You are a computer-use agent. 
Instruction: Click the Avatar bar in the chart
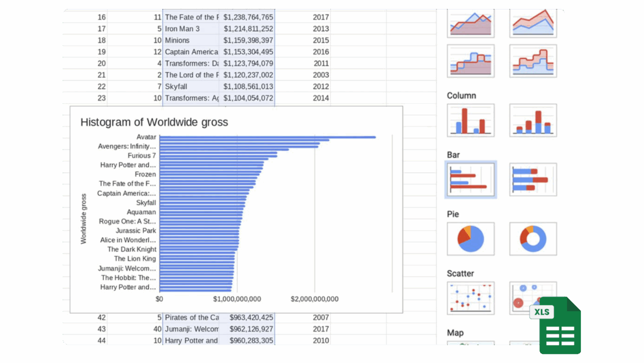pos(267,137)
